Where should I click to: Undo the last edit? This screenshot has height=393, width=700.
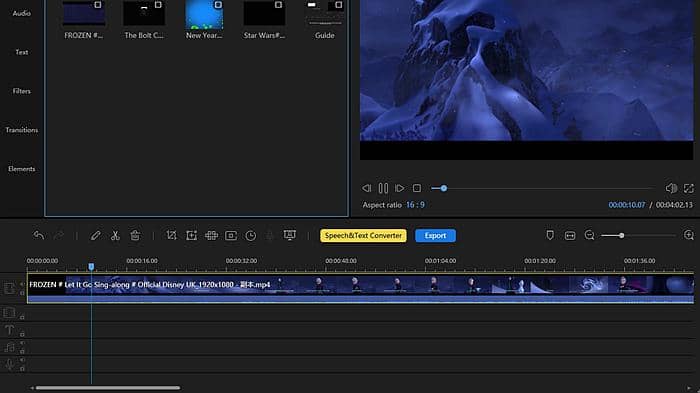pos(38,235)
